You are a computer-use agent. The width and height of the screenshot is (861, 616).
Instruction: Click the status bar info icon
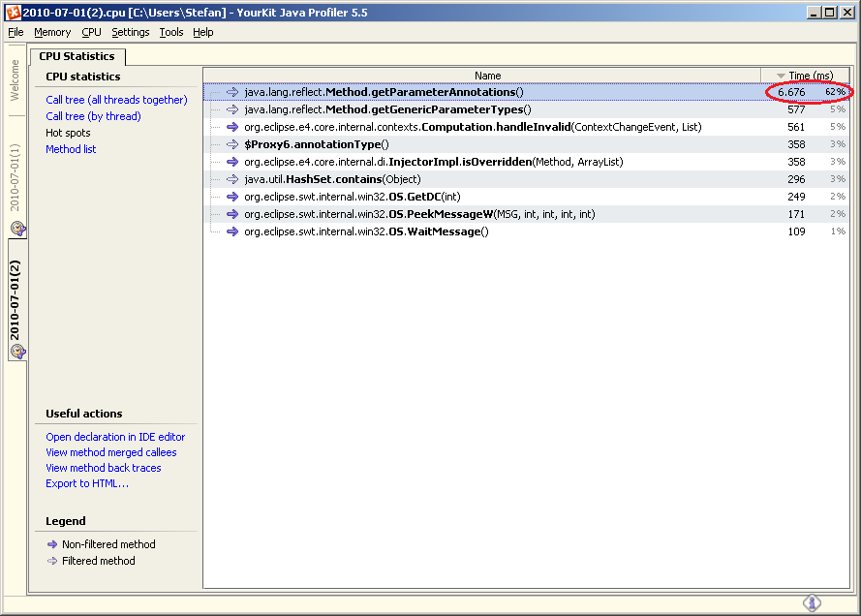tap(812, 603)
